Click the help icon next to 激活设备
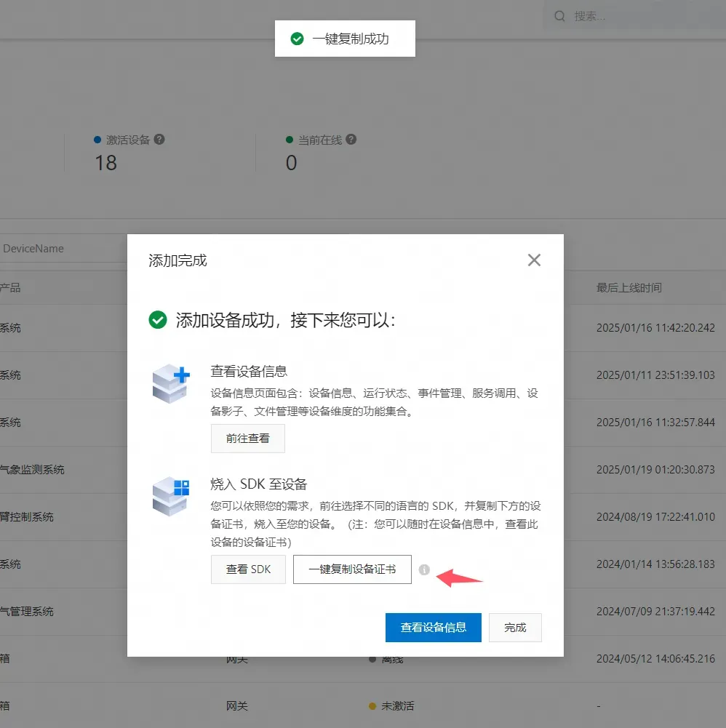The height and width of the screenshot is (728, 726). [159, 140]
